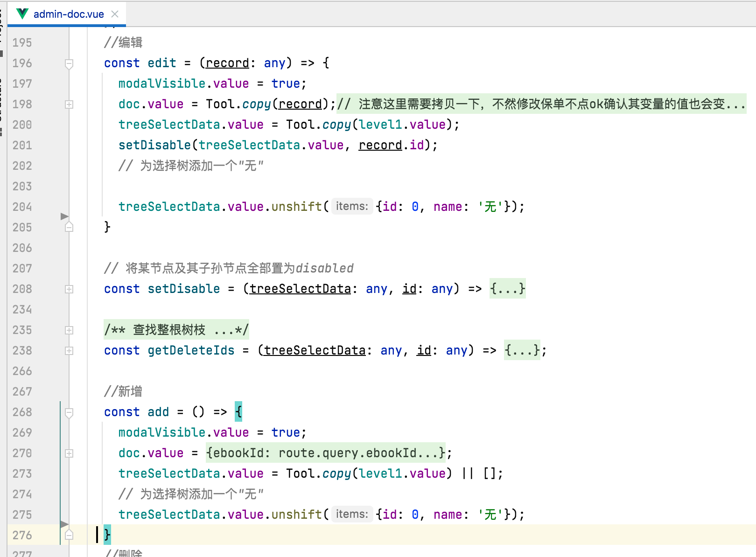The image size is (756, 557).
Task: Click the Vue logo on the admin-doc.vue tab
Action: [x=21, y=14]
